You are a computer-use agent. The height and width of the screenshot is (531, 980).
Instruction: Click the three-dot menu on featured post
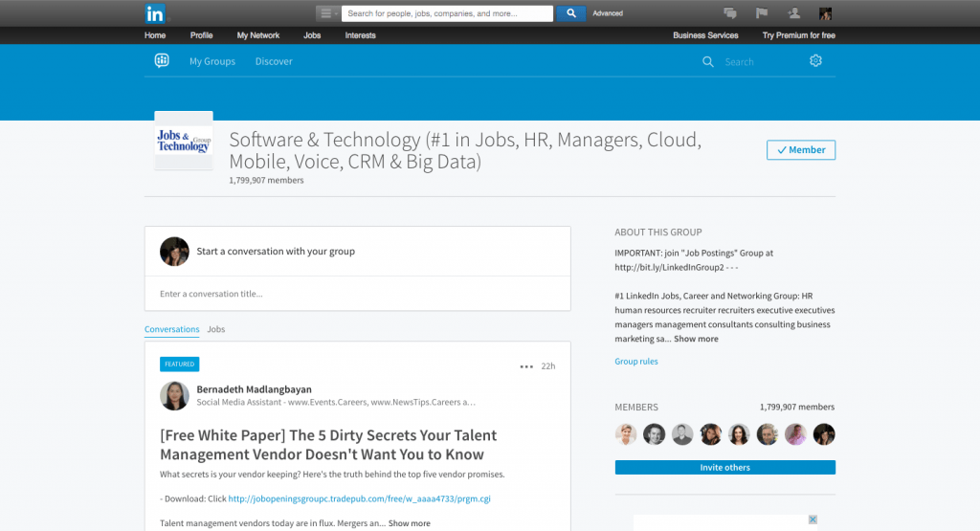coord(526,366)
